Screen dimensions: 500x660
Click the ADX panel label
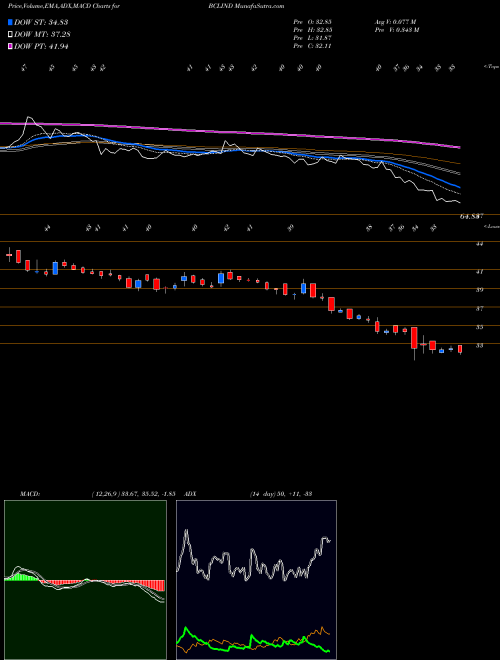(190, 493)
